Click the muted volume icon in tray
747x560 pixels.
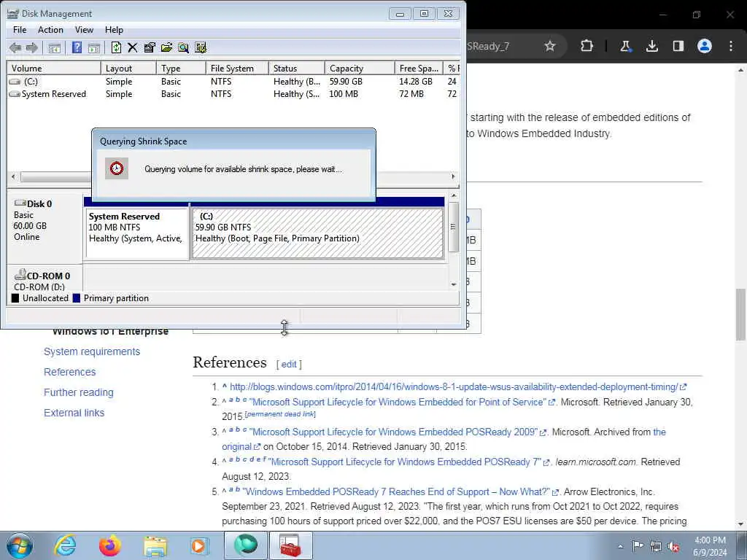coord(673,547)
